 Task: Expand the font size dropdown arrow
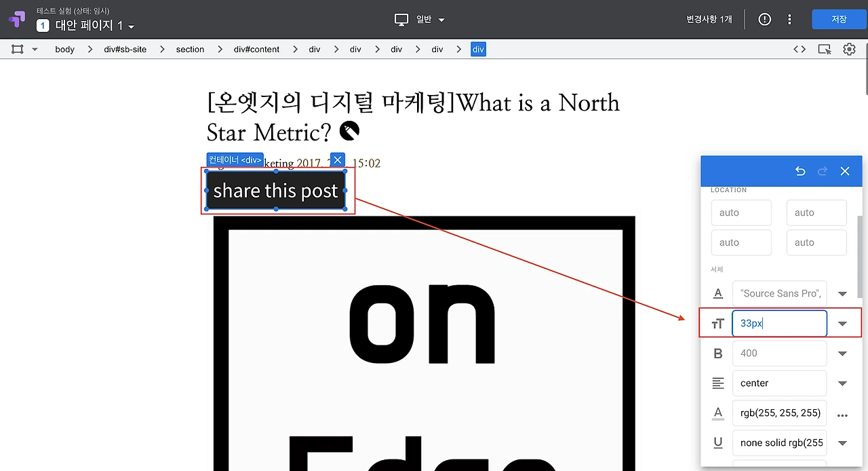[843, 324]
